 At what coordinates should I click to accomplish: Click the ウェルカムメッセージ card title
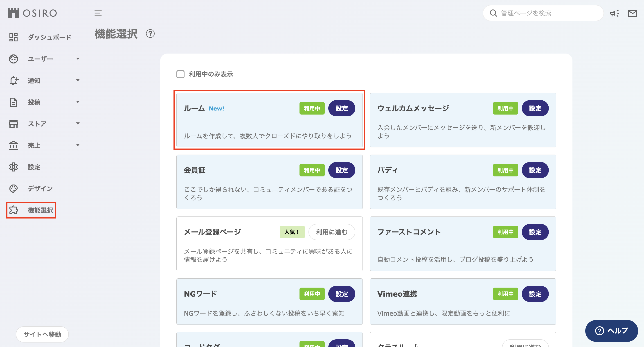click(x=413, y=108)
